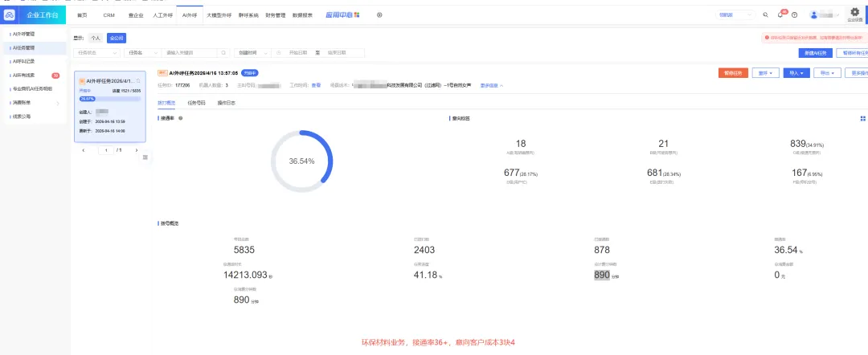Open the 创建时间 dropdown
Image resolution: width=868 pixels, height=355 pixels.
252,52
